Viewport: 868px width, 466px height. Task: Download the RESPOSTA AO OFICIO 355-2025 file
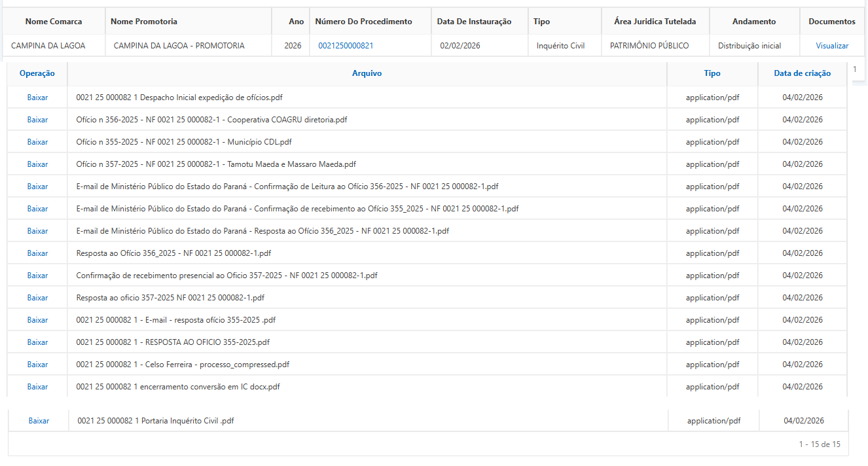37,342
